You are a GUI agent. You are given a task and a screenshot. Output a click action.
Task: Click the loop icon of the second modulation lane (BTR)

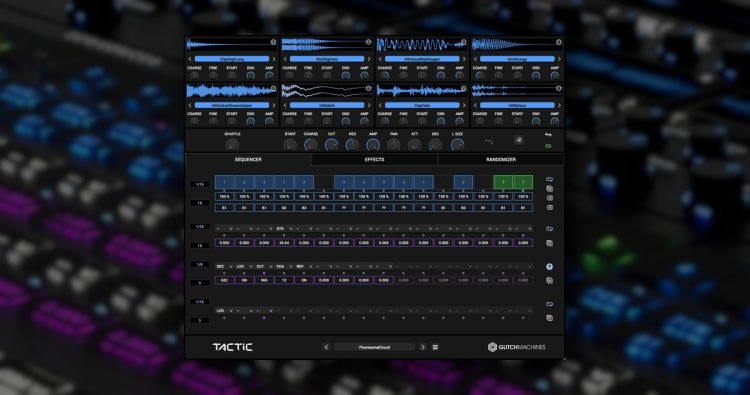coord(549,229)
